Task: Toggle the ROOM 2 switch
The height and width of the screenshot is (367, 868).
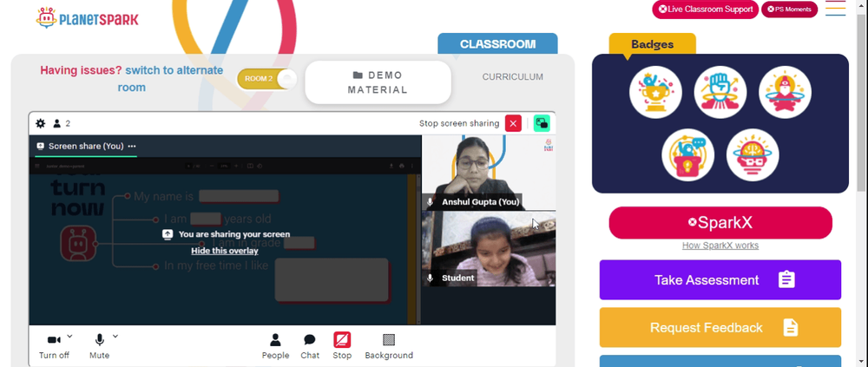Action: tap(266, 79)
